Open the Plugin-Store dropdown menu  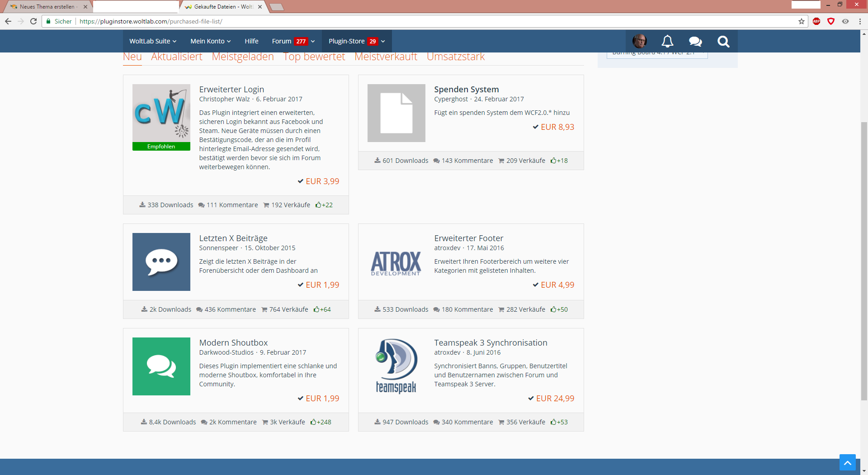coord(357,41)
